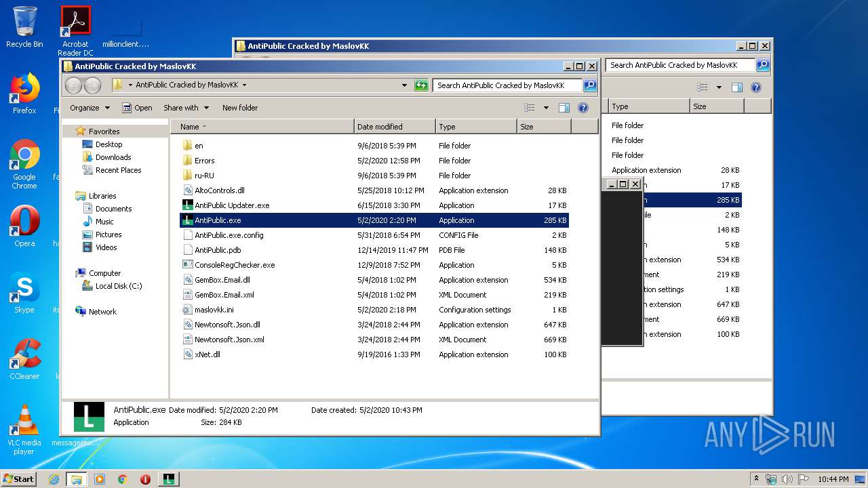Open Local Disk (C:) in the navigation pane
Screen dimensions: 868x488
click(x=119, y=286)
